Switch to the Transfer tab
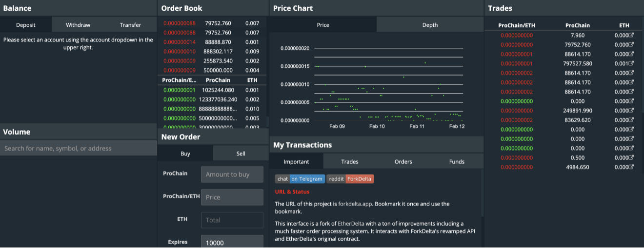The image size is (644, 248). (130, 25)
